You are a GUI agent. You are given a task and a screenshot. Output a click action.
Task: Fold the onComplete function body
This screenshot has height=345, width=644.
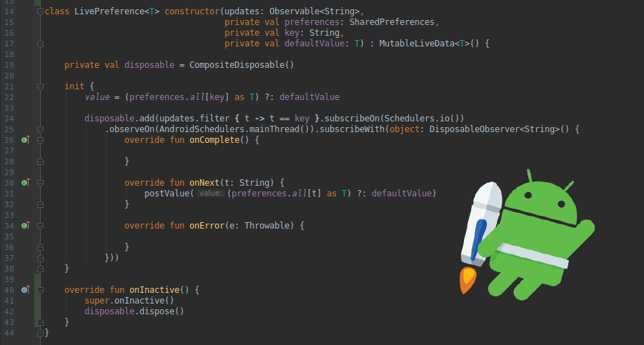pyautogui.click(x=40, y=140)
